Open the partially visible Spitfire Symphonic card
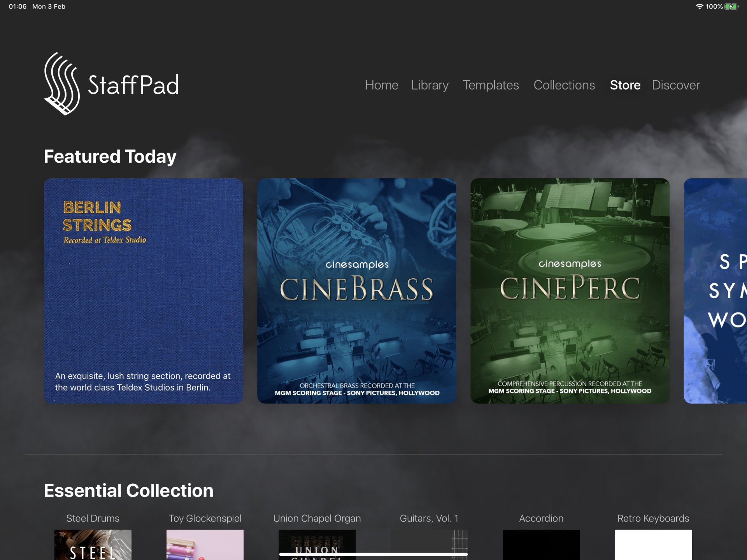Viewport: 747px width, 560px height. (x=716, y=291)
